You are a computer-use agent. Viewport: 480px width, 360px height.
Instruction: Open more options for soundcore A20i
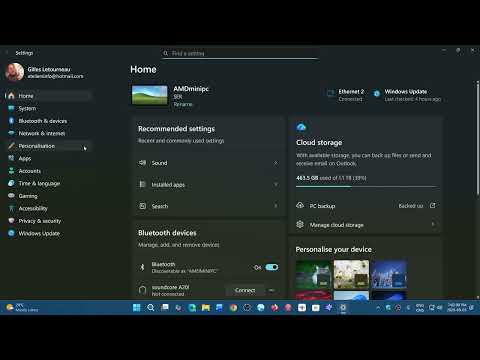click(272, 290)
